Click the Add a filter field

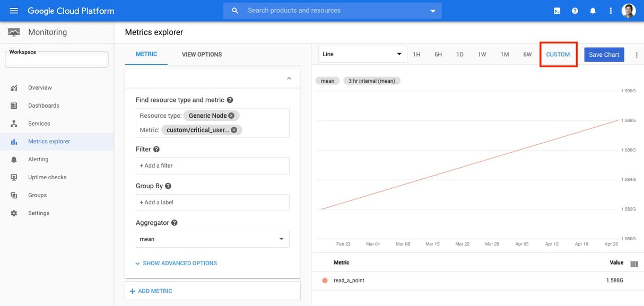click(x=212, y=165)
